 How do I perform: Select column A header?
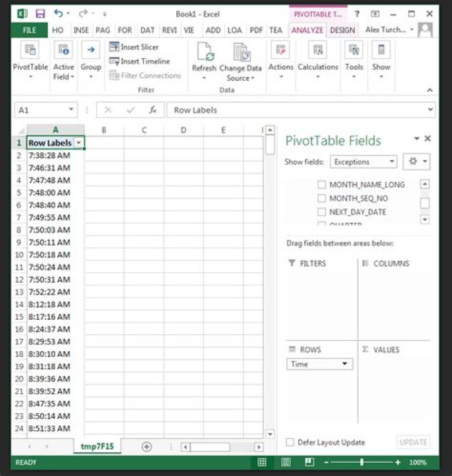pos(56,130)
